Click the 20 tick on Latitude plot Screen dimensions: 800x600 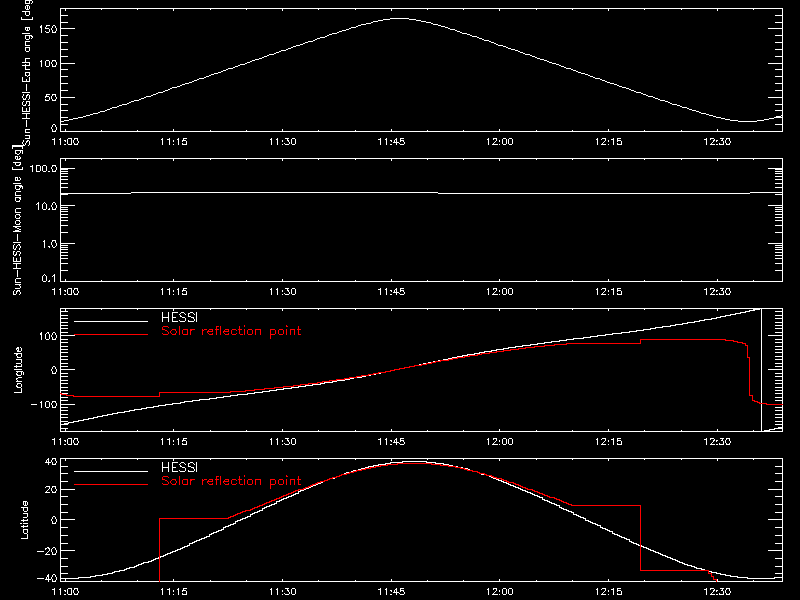coord(51,490)
